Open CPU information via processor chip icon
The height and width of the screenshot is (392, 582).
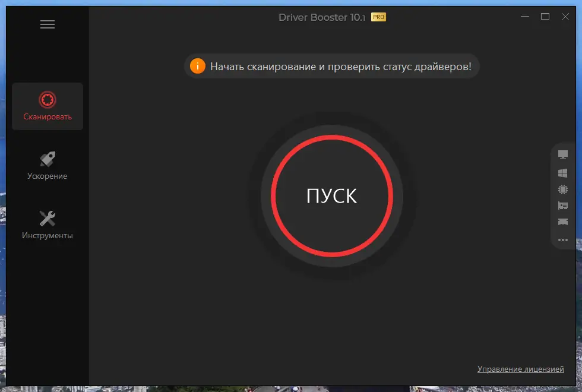pos(562,189)
